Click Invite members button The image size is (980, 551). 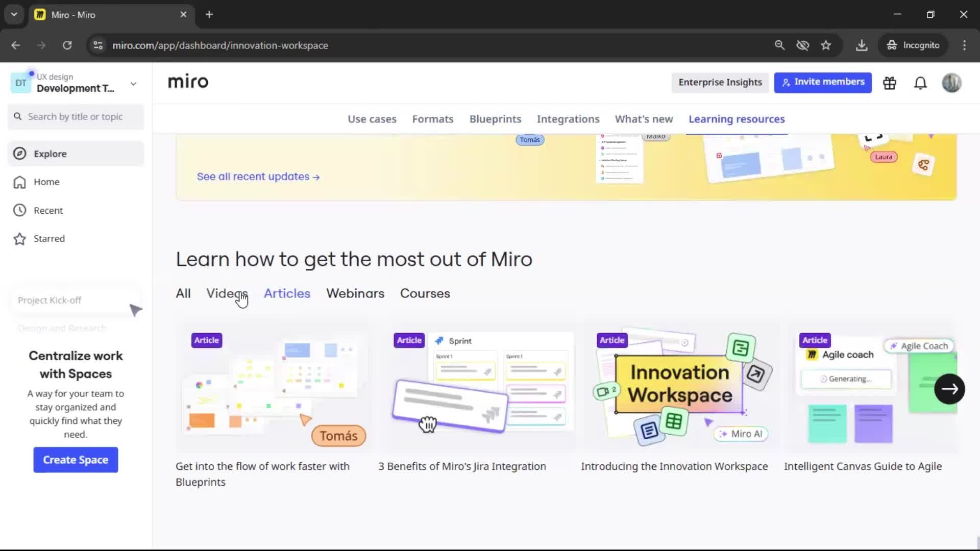tap(823, 82)
